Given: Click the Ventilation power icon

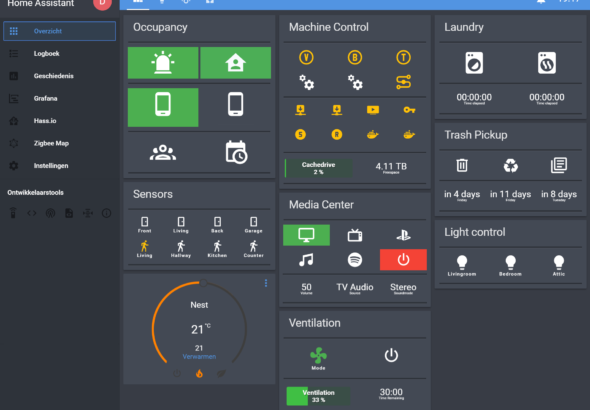Looking at the screenshot, I should pos(391,355).
